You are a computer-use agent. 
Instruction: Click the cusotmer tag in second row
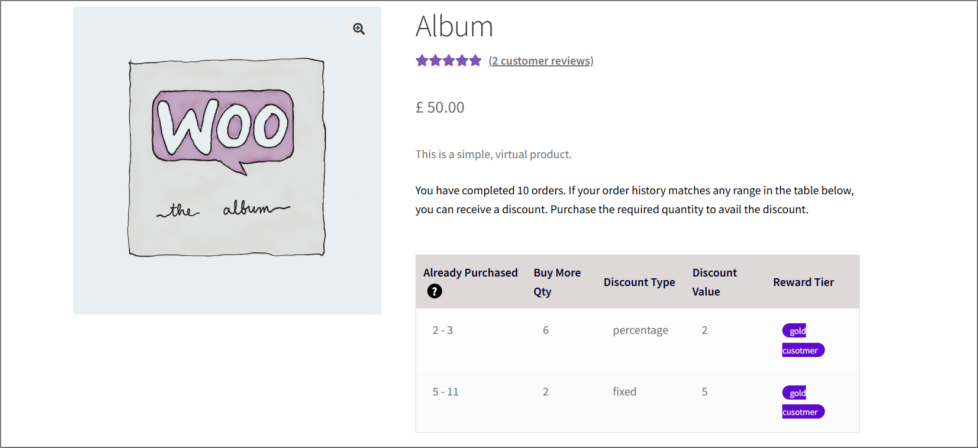pos(803,412)
